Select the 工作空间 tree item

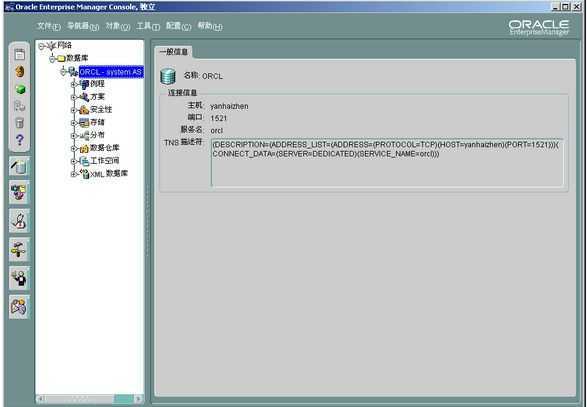pyautogui.click(x=105, y=161)
